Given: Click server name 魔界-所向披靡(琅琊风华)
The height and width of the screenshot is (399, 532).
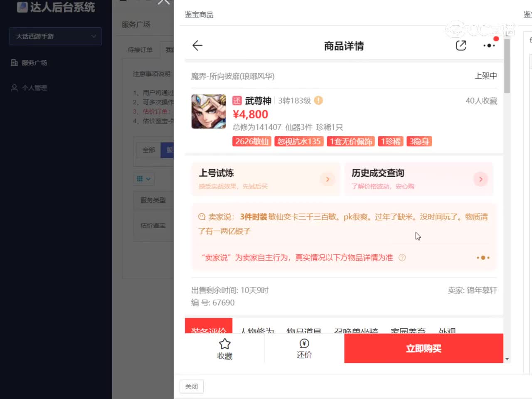Looking at the screenshot, I should point(233,76).
